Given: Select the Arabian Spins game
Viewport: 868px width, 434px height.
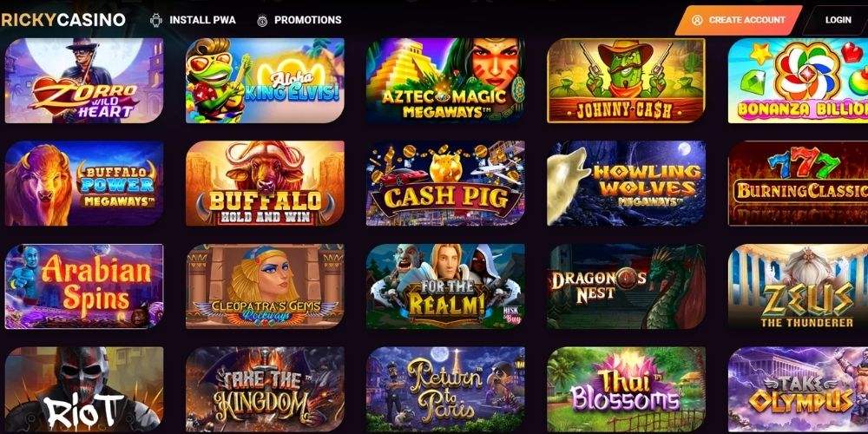Looking at the screenshot, I should coord(84,286).
